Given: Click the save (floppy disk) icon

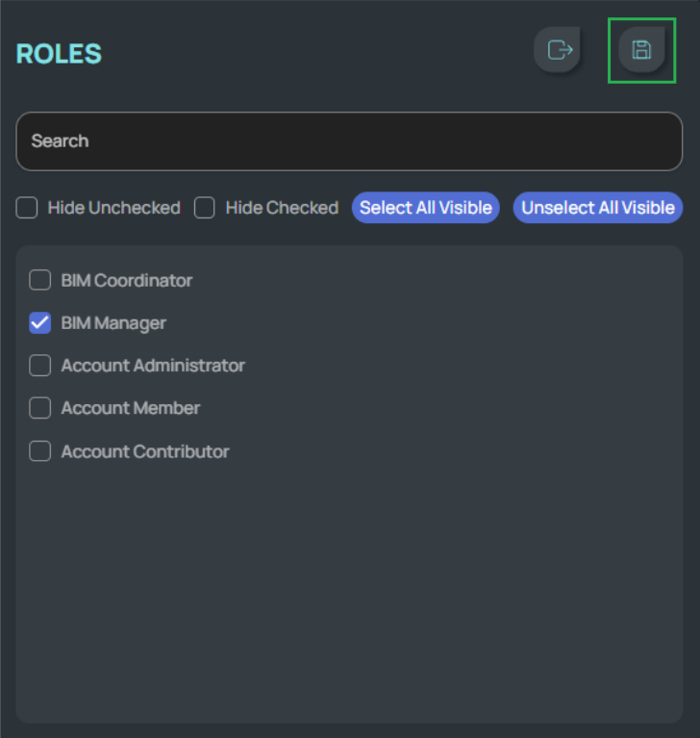Looking at the screenshot, I should [x=641, y=50].
